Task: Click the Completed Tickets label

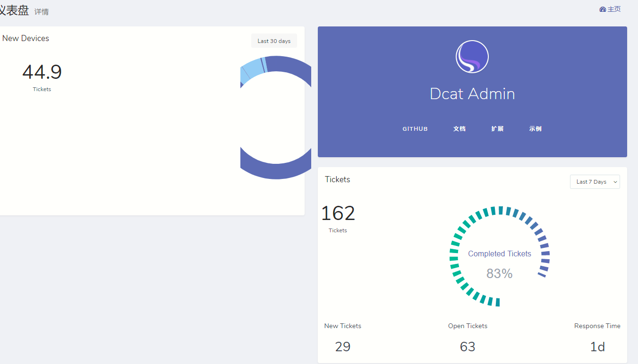Action: point(500,254)
